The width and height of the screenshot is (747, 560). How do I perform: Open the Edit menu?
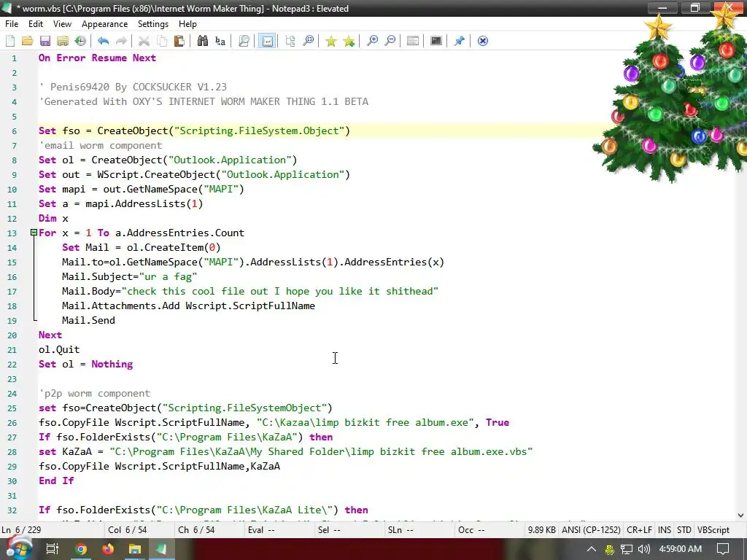(36, 24)
